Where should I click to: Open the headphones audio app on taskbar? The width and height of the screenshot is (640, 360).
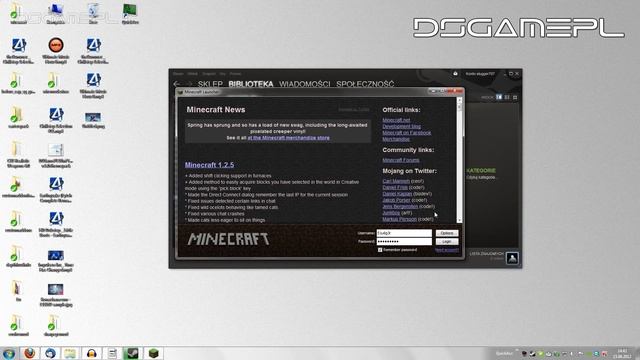click(x=91, y=353)
